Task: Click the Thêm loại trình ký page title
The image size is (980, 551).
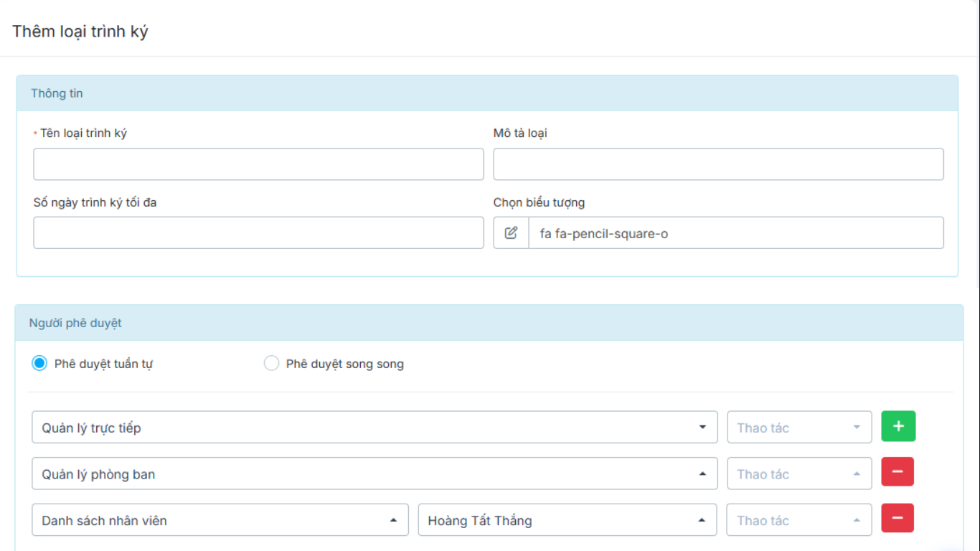Action: pos(80,32)
